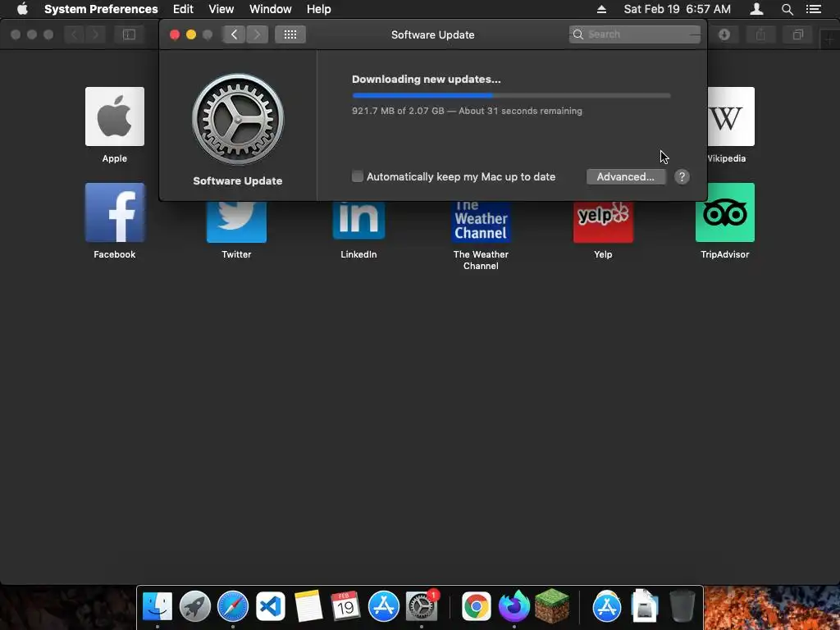
Task: Go forward in System Preferences
Action: [257, 34]
